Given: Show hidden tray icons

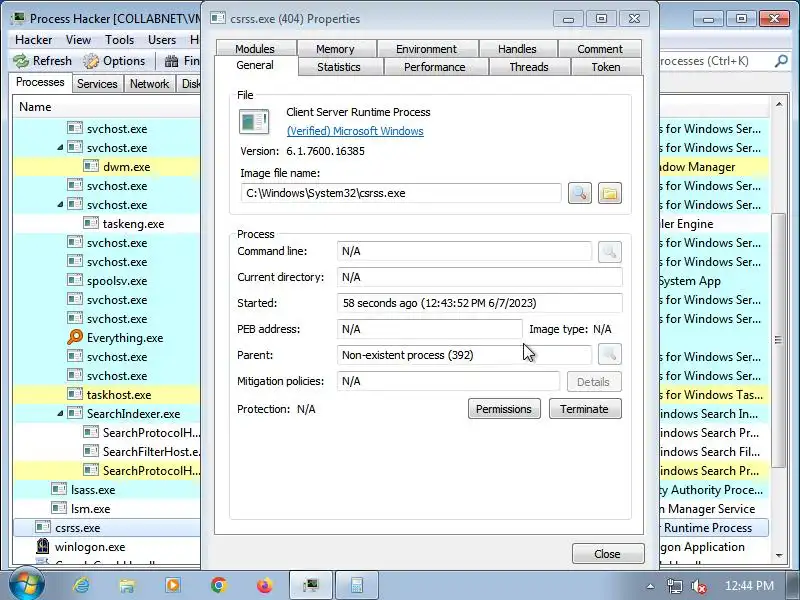Looking at the screenshot, I should [650, 586].
